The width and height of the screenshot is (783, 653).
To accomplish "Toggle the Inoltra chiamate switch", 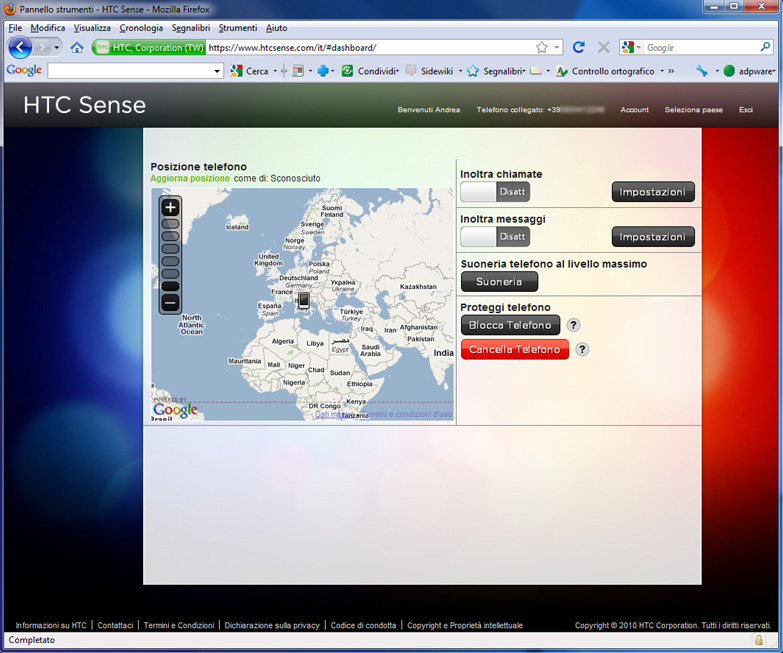I will 495,192.
